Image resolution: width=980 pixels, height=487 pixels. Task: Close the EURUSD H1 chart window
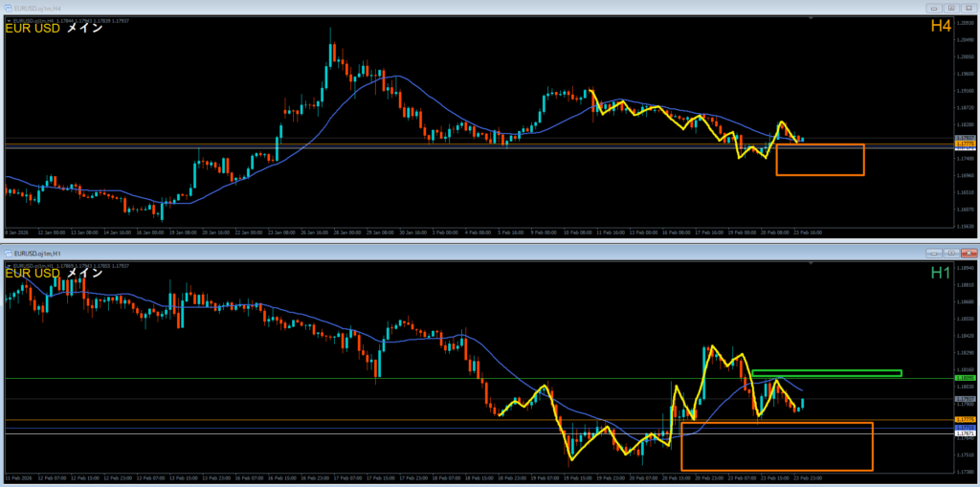[x=969, y=254]
